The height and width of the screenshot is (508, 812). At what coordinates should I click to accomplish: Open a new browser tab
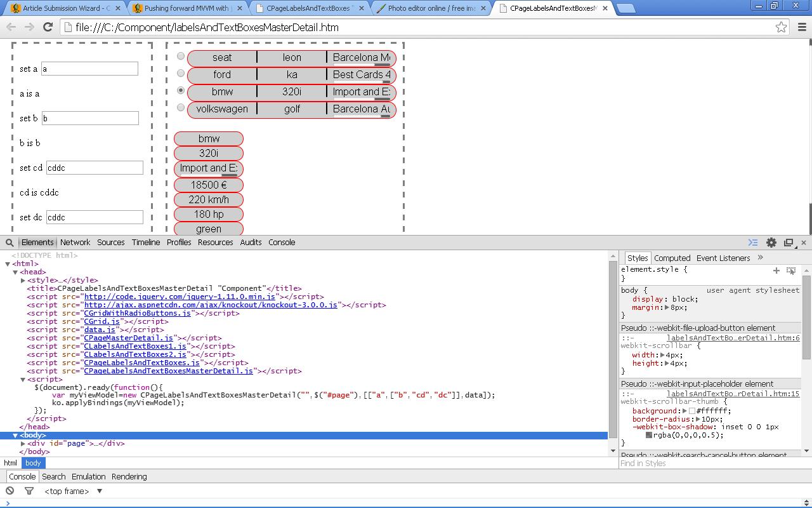point(625,8)
